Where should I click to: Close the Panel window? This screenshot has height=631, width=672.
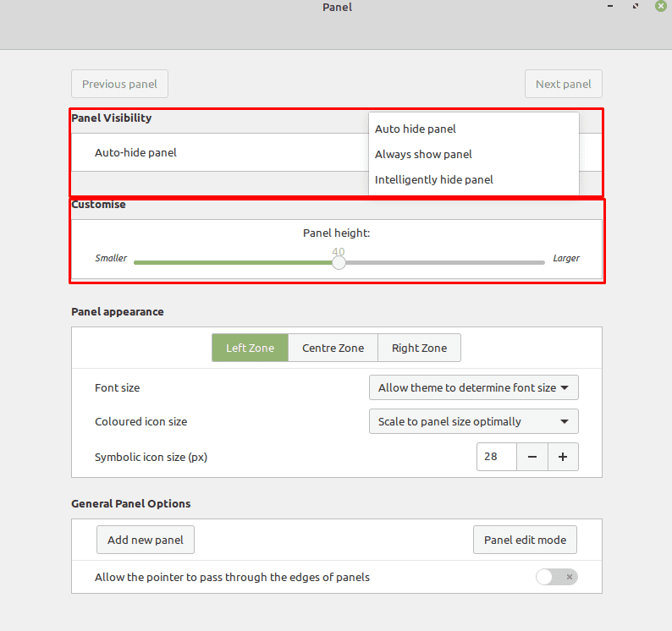pyautogui.click(x=661, y=6)
